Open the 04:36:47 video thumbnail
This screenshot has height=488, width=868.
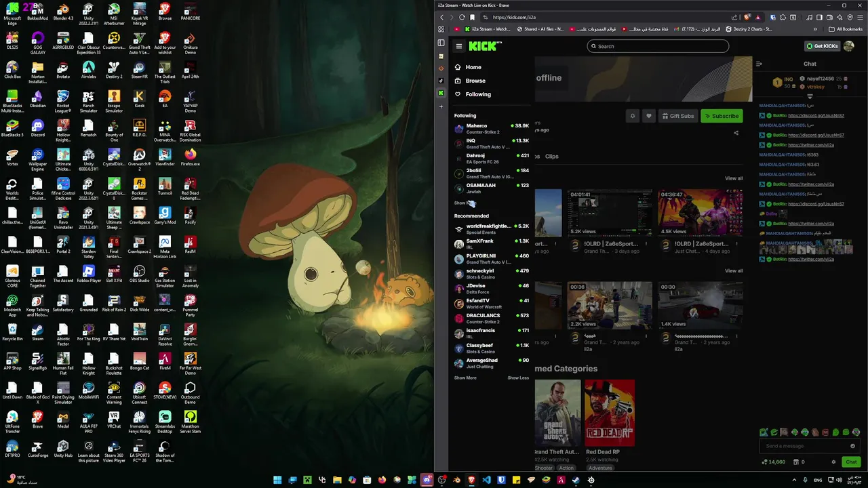tap(701, 213)
